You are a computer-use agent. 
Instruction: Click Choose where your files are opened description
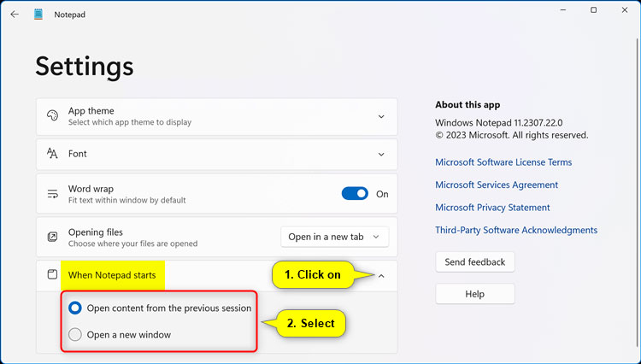(132, 244)
